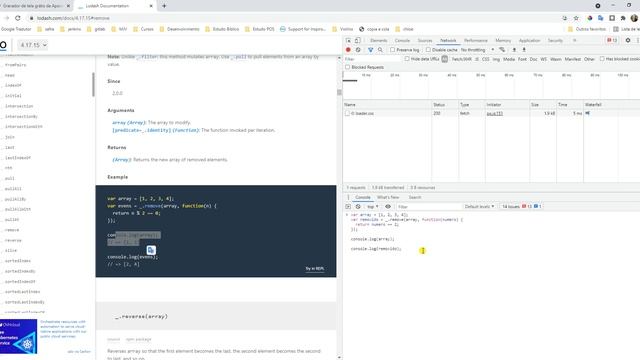Sort requests by the Status column header
The height and width of the screenshot is (360, 640).
pyautogui.click(x=444, y=105)
